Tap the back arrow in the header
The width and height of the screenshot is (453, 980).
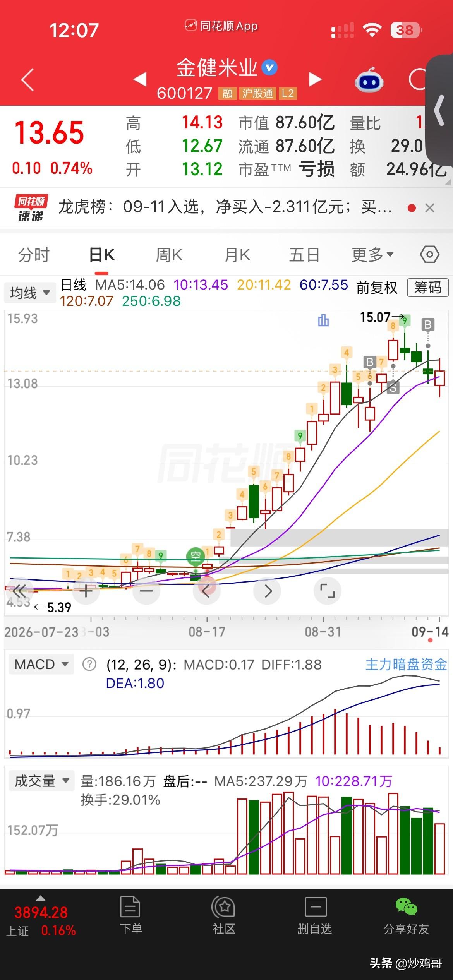point(27,80)
